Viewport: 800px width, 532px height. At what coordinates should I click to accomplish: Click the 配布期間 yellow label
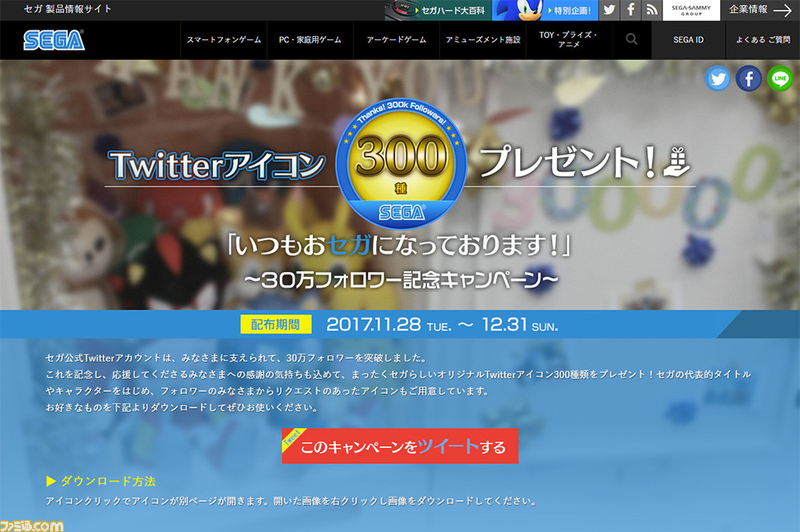[275, 325]
